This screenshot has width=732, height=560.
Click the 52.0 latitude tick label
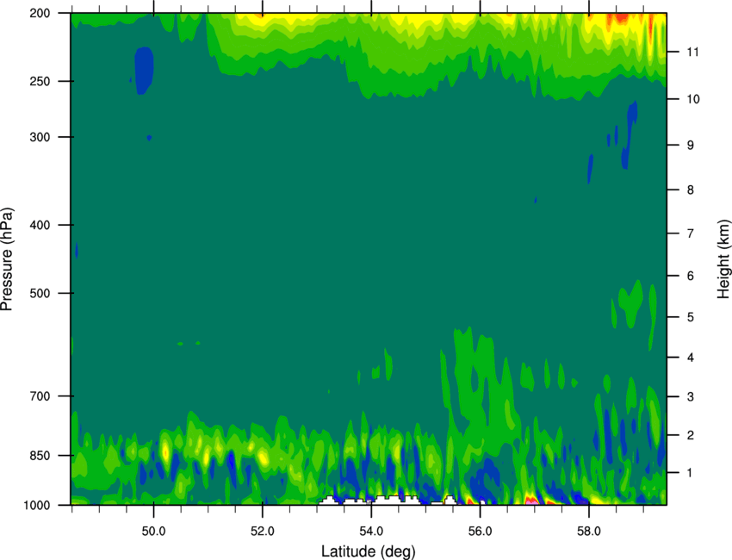coord(263,532)
